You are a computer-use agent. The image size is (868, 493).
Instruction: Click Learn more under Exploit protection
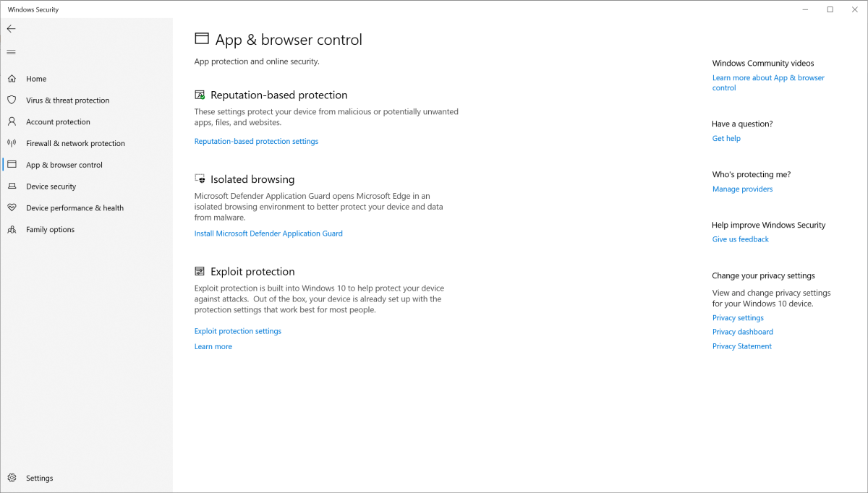tap(213, 346)
